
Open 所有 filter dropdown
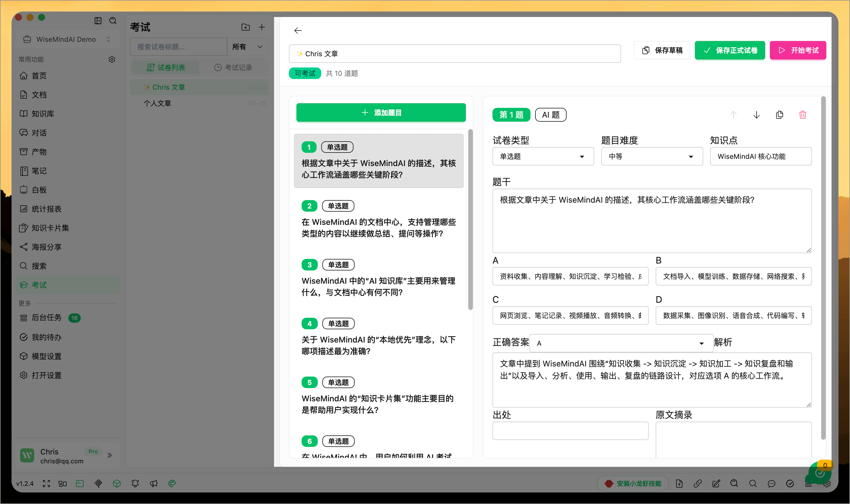[x=248, y=47]
